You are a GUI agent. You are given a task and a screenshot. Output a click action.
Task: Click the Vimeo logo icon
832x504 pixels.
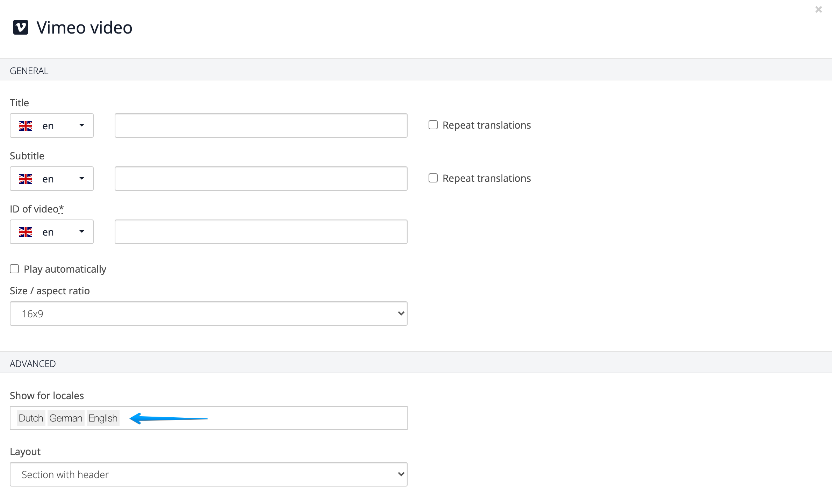coord(21,27)
